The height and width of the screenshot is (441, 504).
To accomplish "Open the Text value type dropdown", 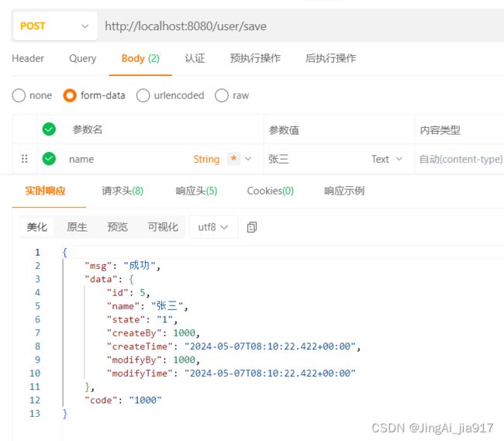I will (x=387, y=159).
